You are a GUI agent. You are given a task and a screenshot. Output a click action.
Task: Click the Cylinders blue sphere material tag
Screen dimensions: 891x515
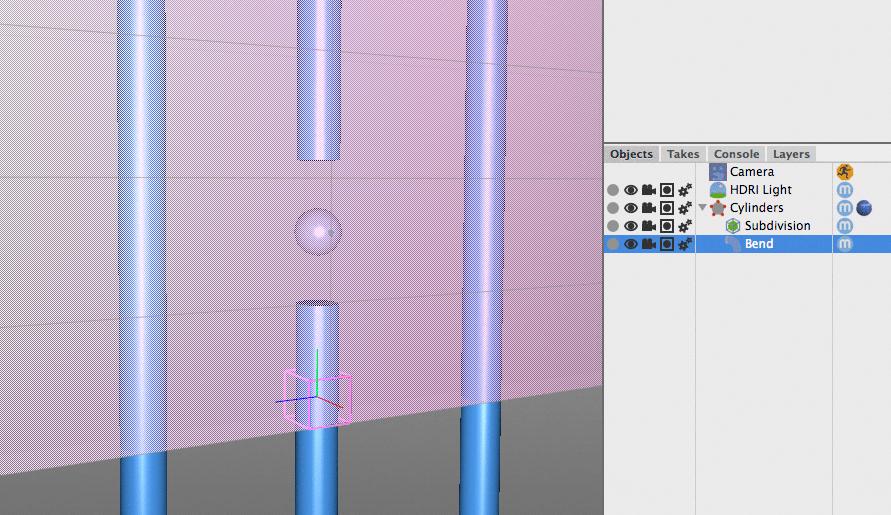[x=864, y=208]
